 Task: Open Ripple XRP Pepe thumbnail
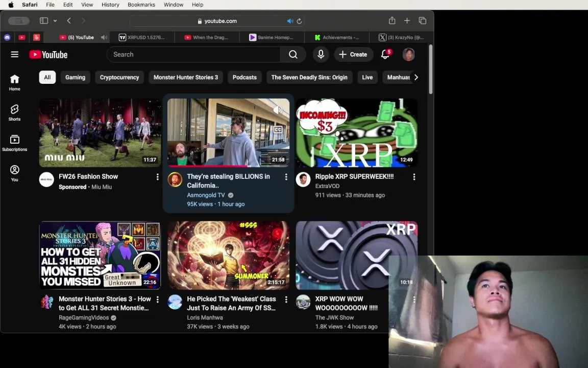pyautogui.click(x=357, y=132)
